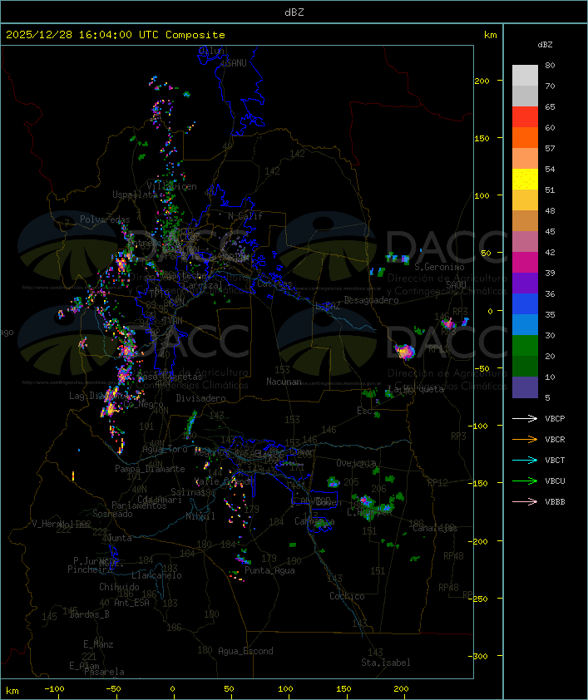
Task: Click the legend value 80
Action: point(550,65)
